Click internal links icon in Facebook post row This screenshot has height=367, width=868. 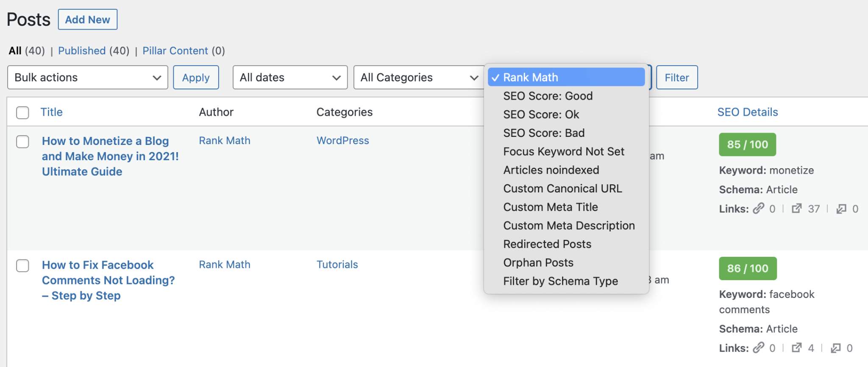758,348
